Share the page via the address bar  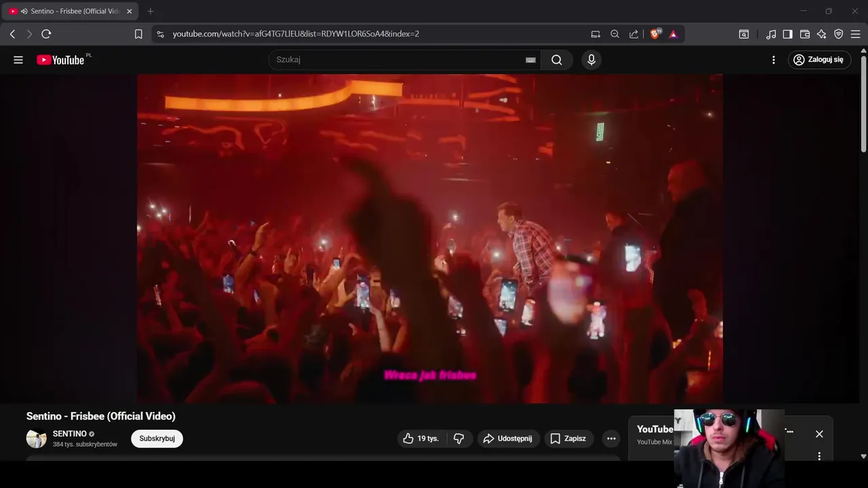[x=633, y=34]
